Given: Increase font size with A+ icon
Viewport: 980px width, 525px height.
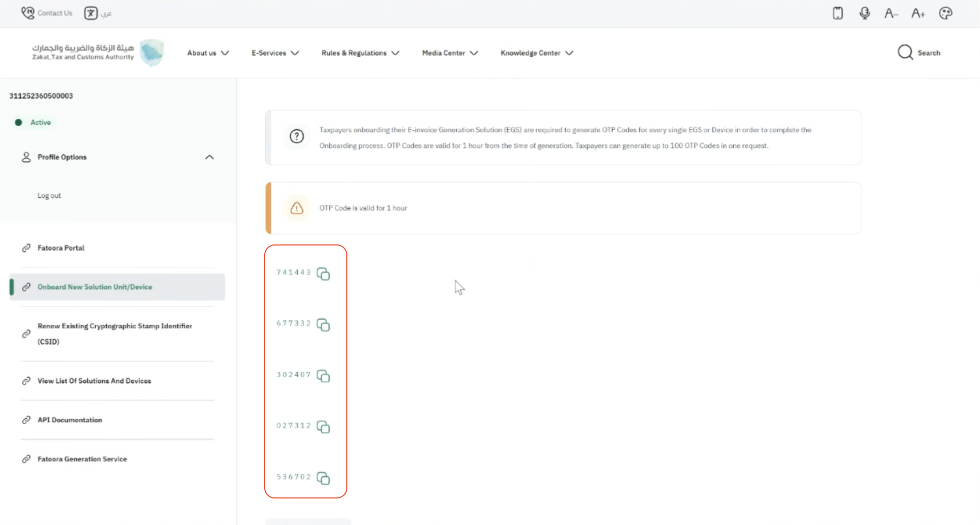Looking at the screenshot, I should tap(918, 13).
